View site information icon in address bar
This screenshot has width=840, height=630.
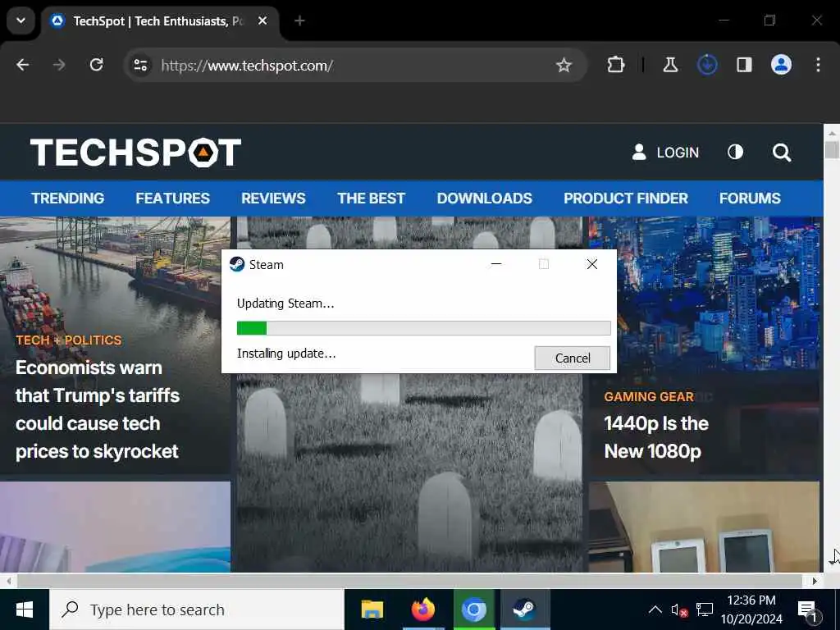point(140,66)
